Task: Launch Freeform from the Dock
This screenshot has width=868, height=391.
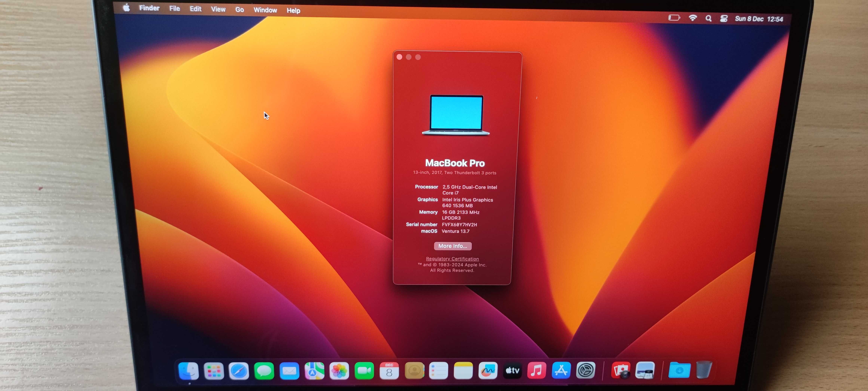Action: [488, 371]
